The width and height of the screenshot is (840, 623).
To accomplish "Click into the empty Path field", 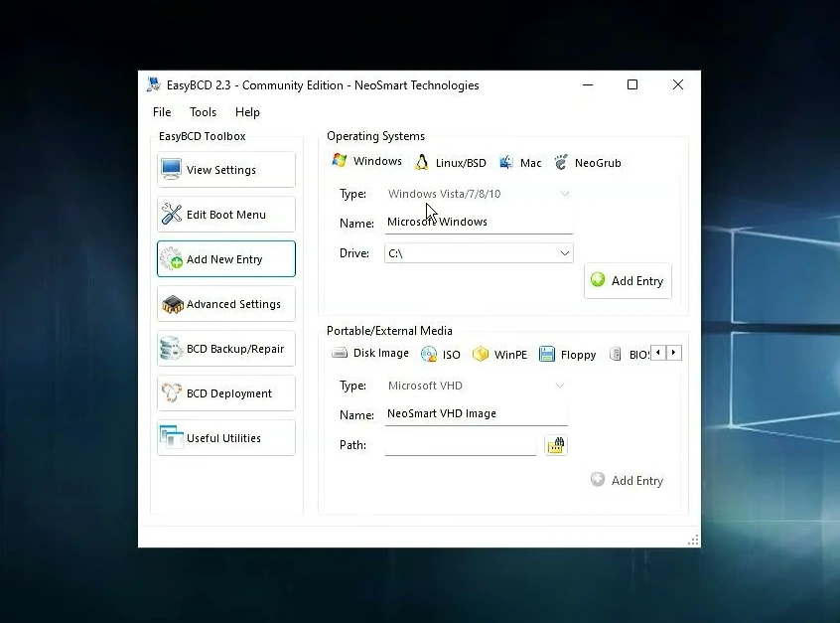I will 460,445.
